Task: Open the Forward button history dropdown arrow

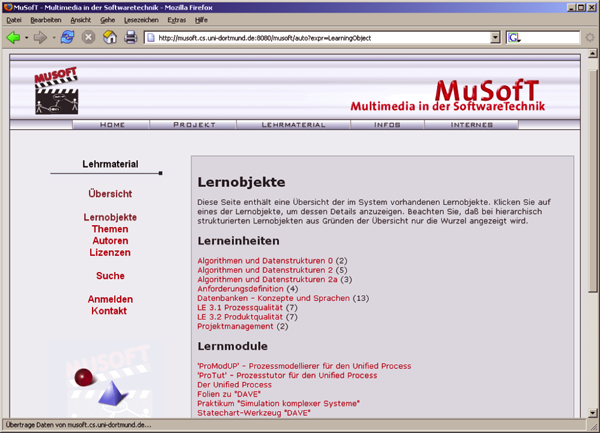Action: [x=54, y=38]
